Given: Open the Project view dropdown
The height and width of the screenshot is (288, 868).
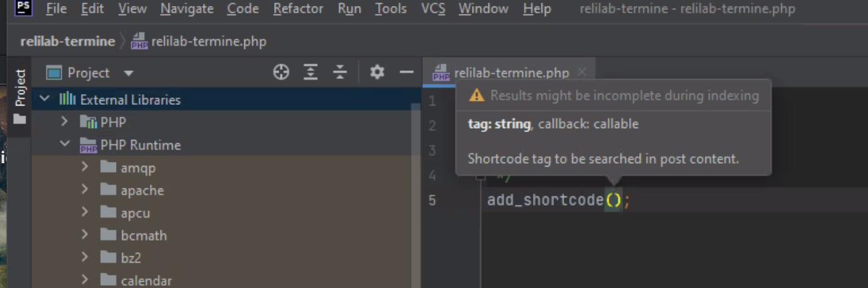Looking at the screenshot, I should [x=129, y=73].
